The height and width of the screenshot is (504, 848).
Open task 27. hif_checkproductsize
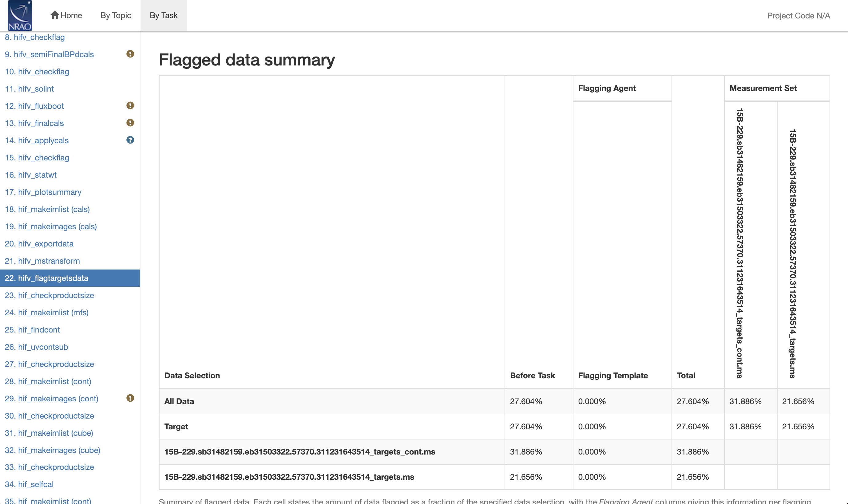tap(49, 364)
